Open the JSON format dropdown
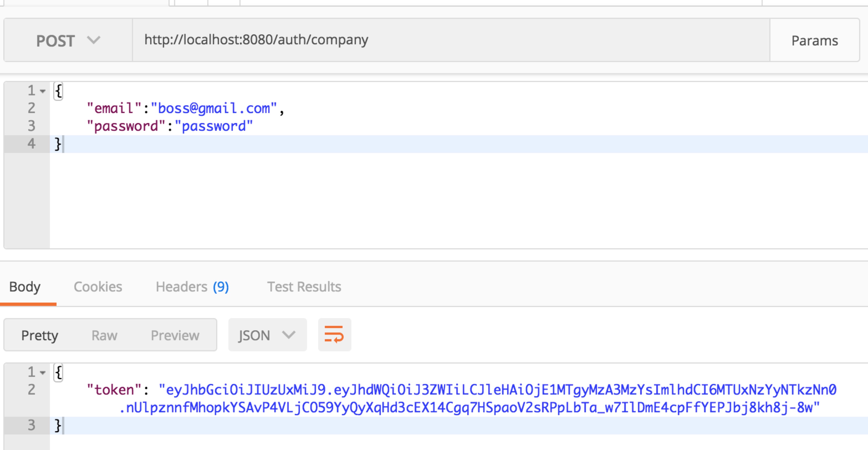This screenshot has width=868, height=450. click(267, 335)
